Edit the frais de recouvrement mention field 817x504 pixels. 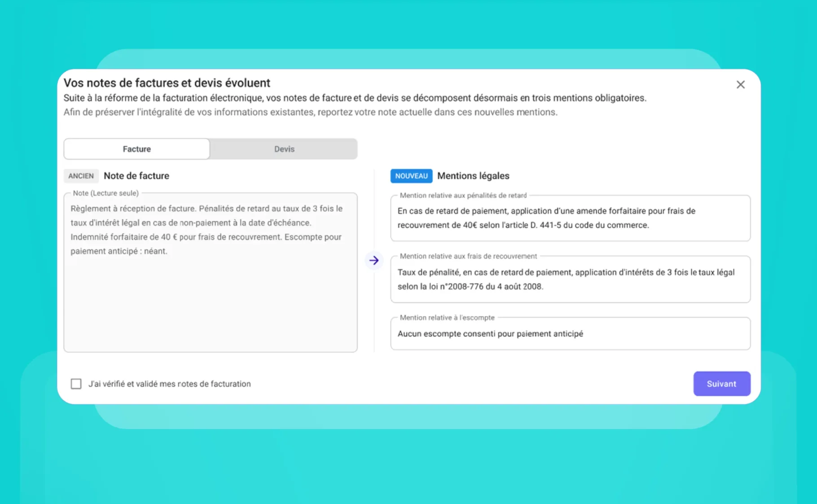[570, 279]
